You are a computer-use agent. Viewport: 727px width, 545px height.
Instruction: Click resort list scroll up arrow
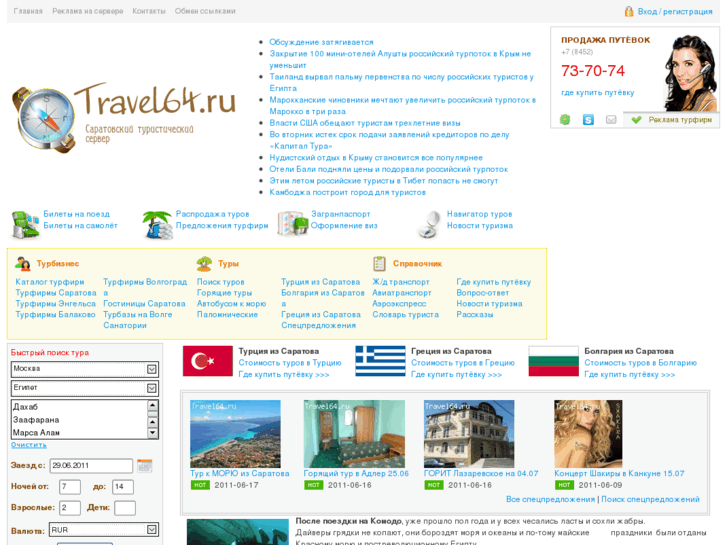tap(152, 405)
